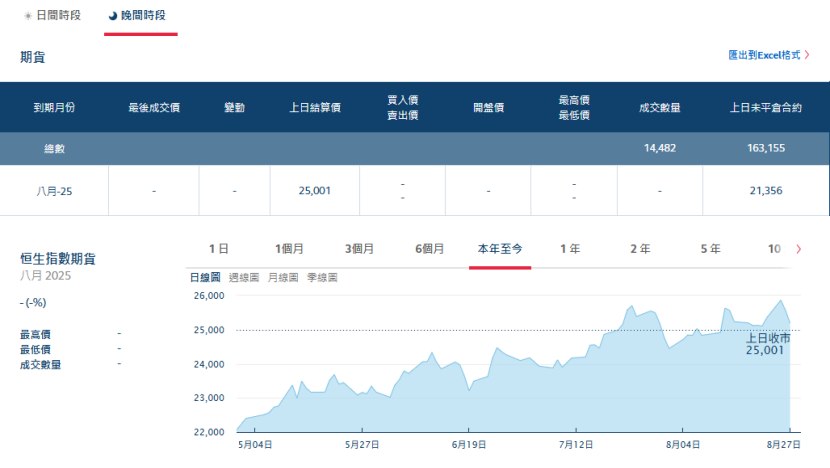Toggle chart to 週線圖 view
This screenshot has width=830, height=468.
244,277
